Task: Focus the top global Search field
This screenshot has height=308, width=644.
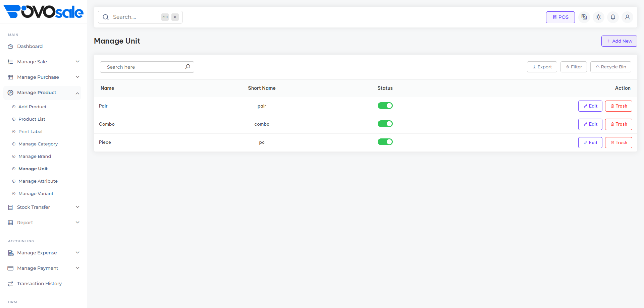Action: click(x=140, y=17)
